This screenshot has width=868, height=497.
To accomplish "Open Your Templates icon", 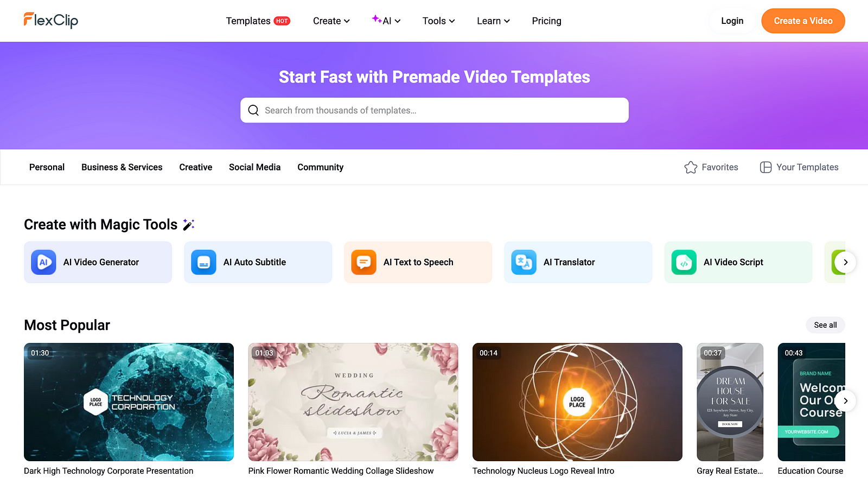I will [765, 167].
